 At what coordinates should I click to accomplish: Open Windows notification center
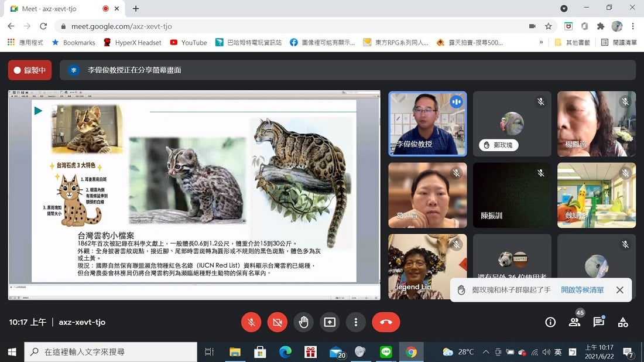click(628, 352)
